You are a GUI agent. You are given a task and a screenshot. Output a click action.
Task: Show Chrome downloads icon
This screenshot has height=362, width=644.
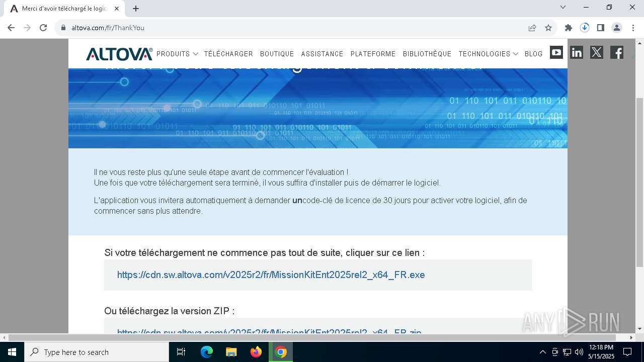coord(585,28)
